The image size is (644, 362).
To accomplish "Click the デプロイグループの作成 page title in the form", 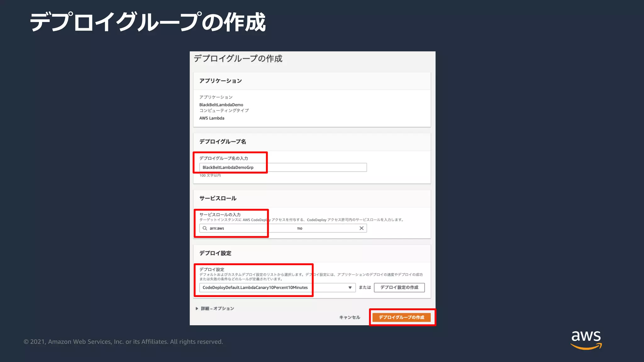I will click(238, 58).
